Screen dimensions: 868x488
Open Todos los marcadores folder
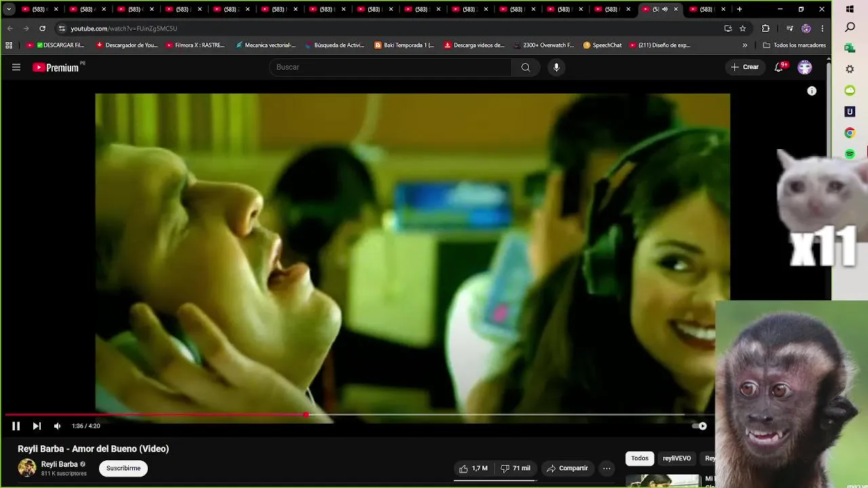click(794, 45)
